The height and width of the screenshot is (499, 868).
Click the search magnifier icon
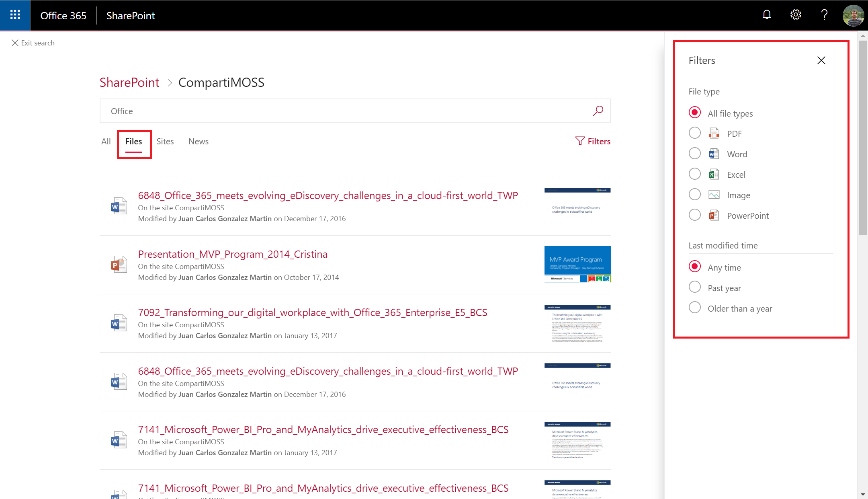[598, 111]
